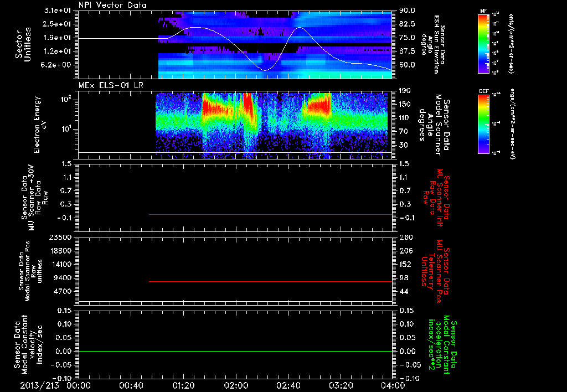Click the "1.2e+01" sector tick label
567x392 pixels.
coord(59,51)
